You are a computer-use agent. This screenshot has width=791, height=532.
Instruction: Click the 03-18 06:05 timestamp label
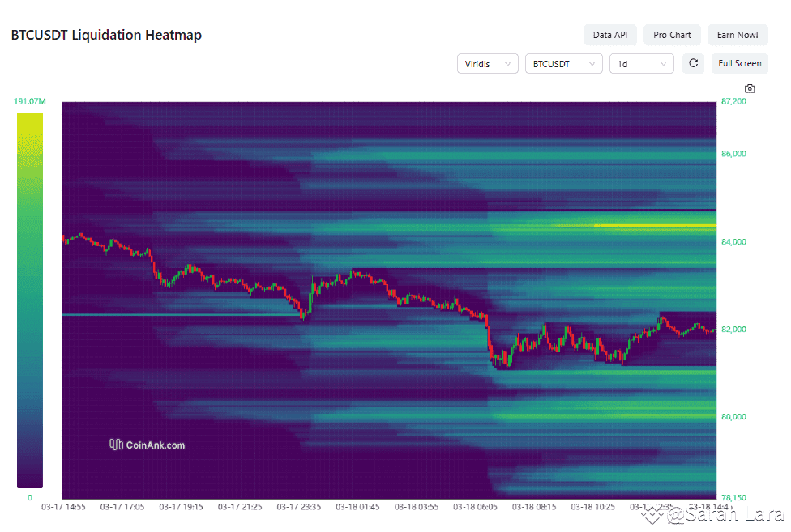point(477,506)
